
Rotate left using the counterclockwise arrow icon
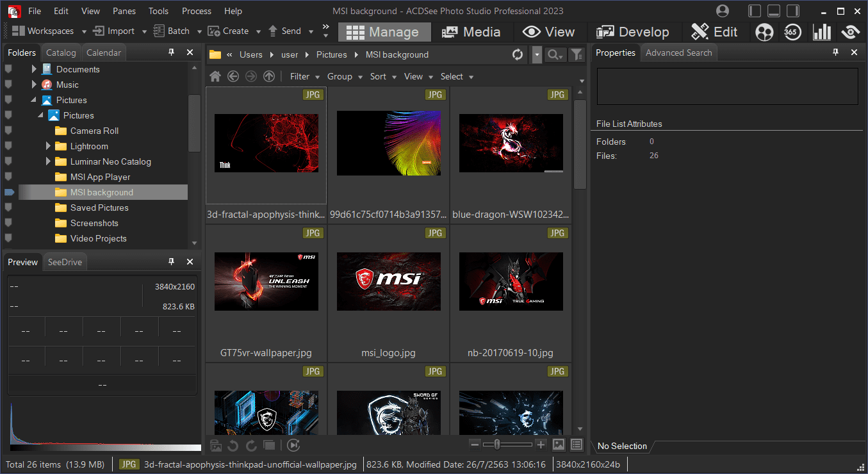[x=233, y=445]
